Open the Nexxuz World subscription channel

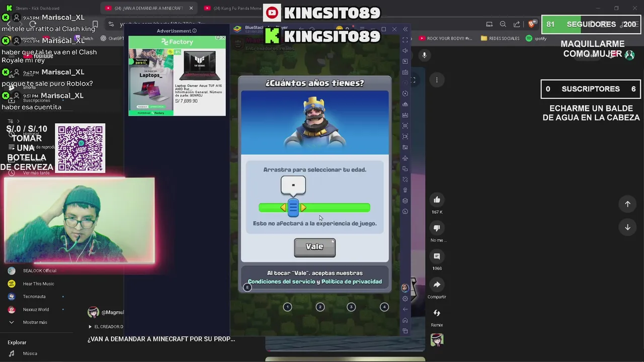tap(36, 310)
